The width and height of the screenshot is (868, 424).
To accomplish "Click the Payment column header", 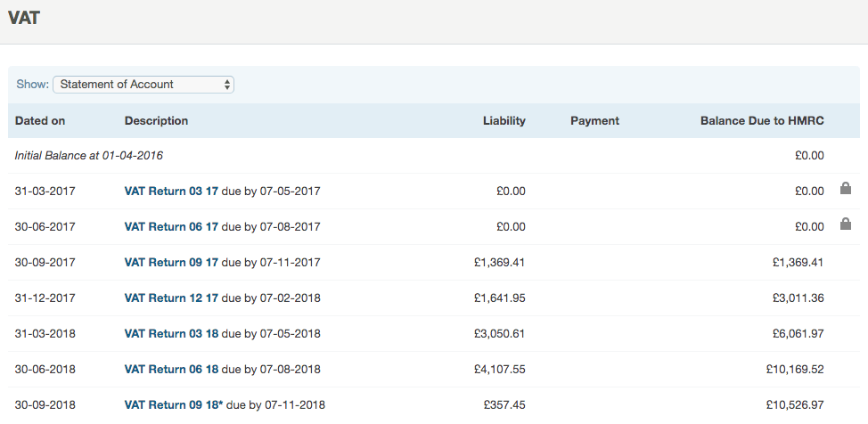I will point(594,120).
